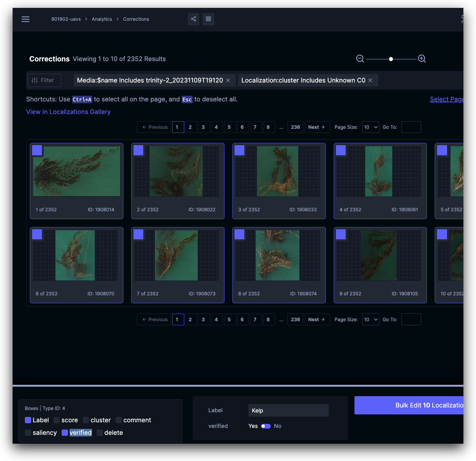Remove the Localization:cluster filter chip

[370, 80]
